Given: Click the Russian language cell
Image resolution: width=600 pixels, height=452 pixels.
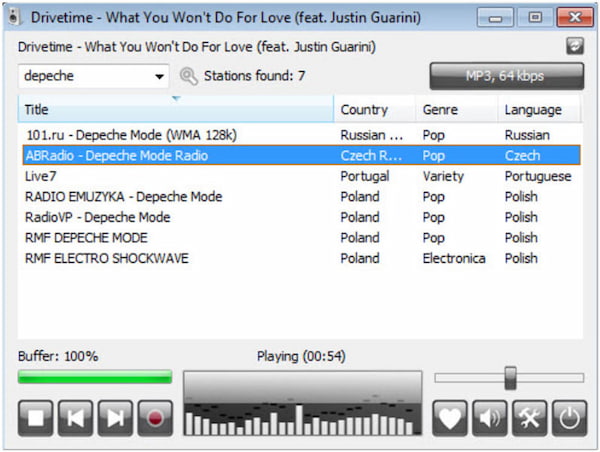Looking at the screenshot, I should coord(527,135).
